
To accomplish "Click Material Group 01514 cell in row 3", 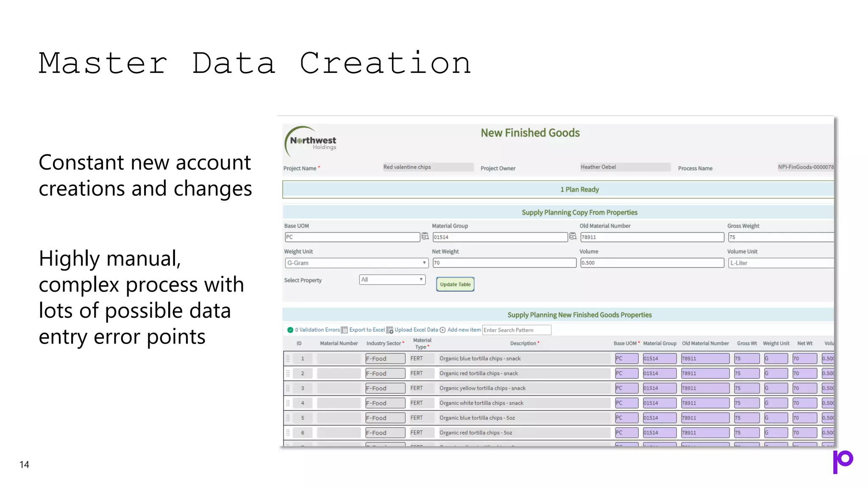I will [x=659, y=388].
